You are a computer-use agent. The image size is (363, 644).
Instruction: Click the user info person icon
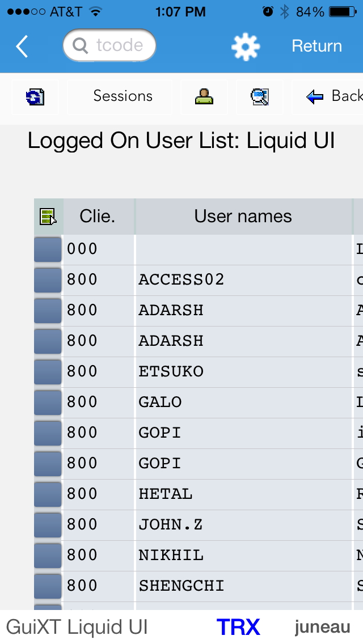204,96
